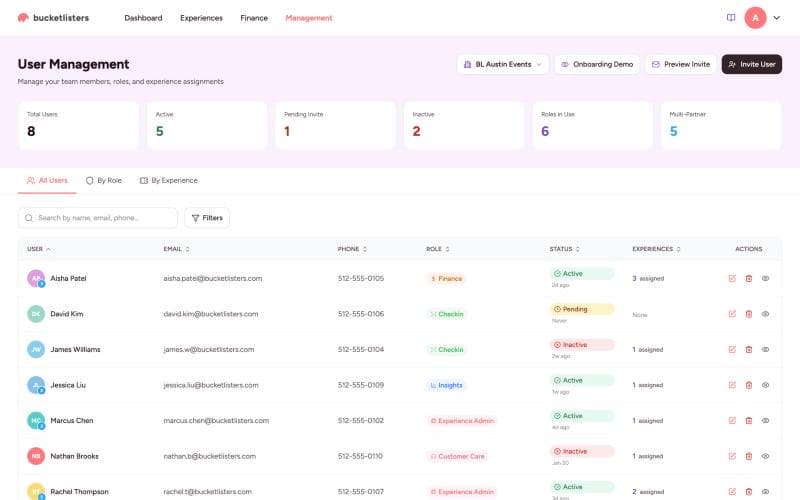The width and height of the screenshot is (800, 500).
Task: View David Kim with the eye icon
Action: (x=765, y=314)
